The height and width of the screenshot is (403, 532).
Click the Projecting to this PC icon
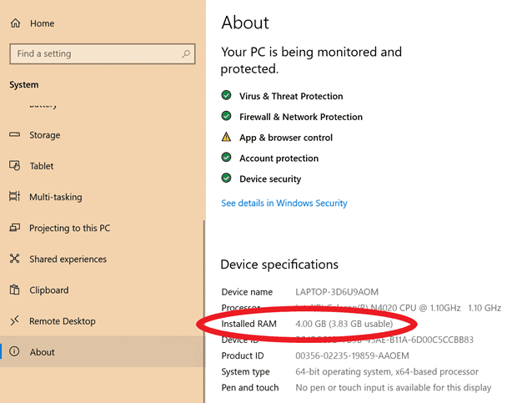click(14, 228)
